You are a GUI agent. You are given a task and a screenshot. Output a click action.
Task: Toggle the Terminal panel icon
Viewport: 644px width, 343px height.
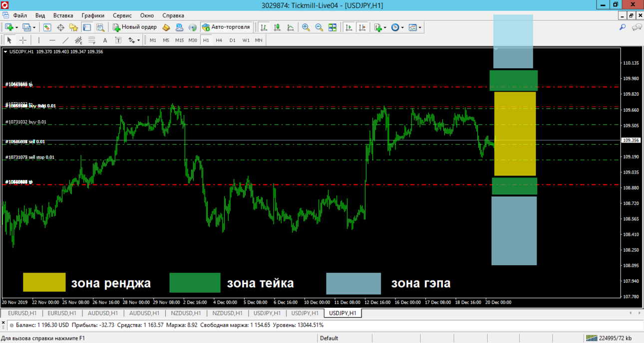(x=87, y=27)
